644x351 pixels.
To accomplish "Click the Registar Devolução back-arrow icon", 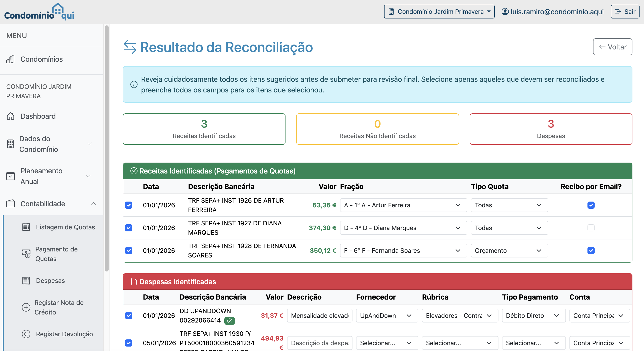I will coord(26,334).
